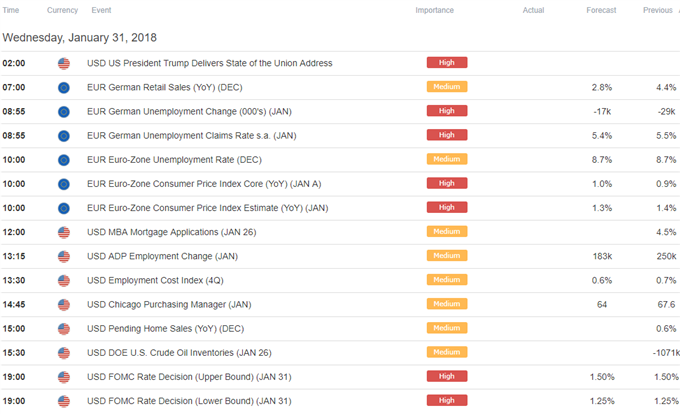Open USD DOE U.S. Crude Oil Inventories event

tap(179, 353)
